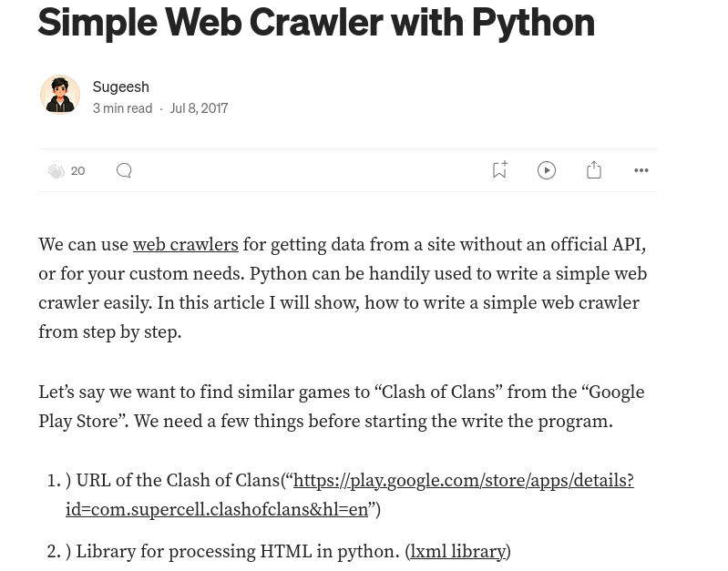Click the Jul 8, 2017 publish date
The image size is (728, 571).
(x=199, y=107)
